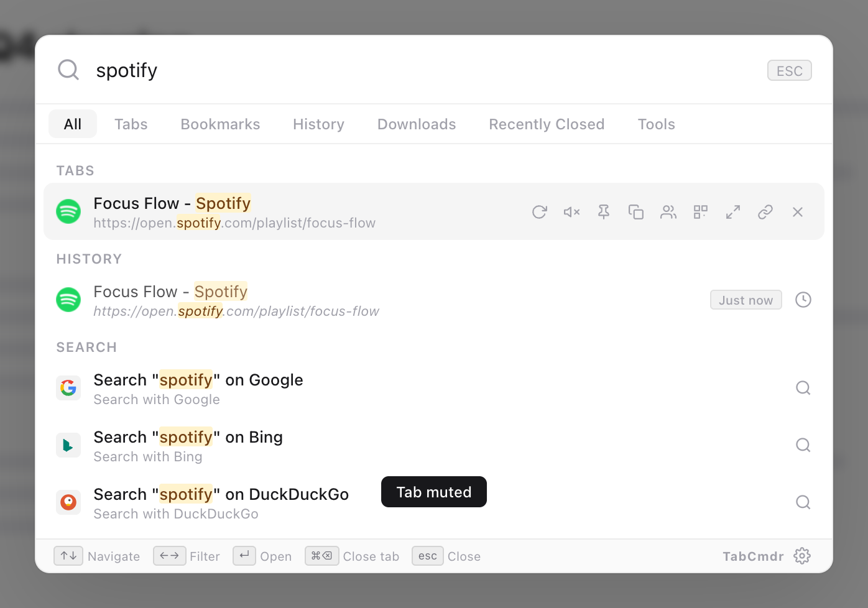This screenshot has width=868, height=608.
Task: Open the History filter tab
Action: tap(318, 124)
